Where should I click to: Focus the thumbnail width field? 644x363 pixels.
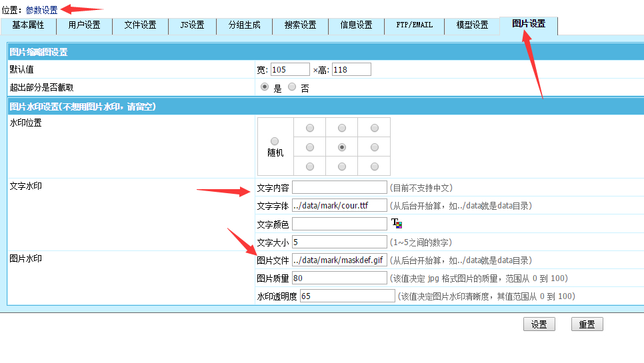coord(290,70)
